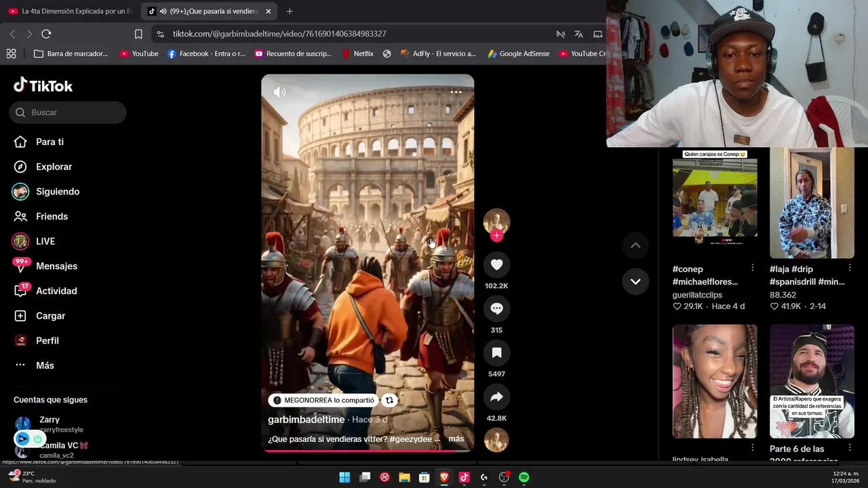The width and height of the screenshot is (868, 488).
Task: Expand the caption with 'más'
Action: (456, 439)
